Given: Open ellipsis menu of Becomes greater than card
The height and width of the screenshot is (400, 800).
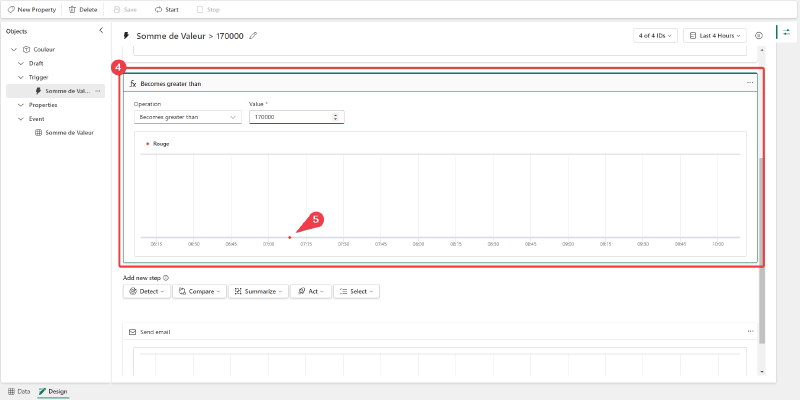Looking at the screenshot, I should click(750, 83).
